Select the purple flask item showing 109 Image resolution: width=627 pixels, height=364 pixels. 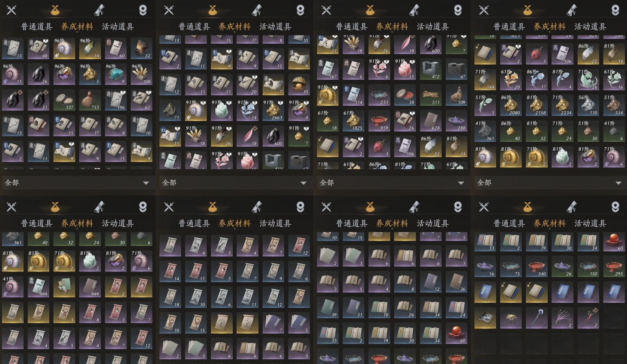point(456,95)
